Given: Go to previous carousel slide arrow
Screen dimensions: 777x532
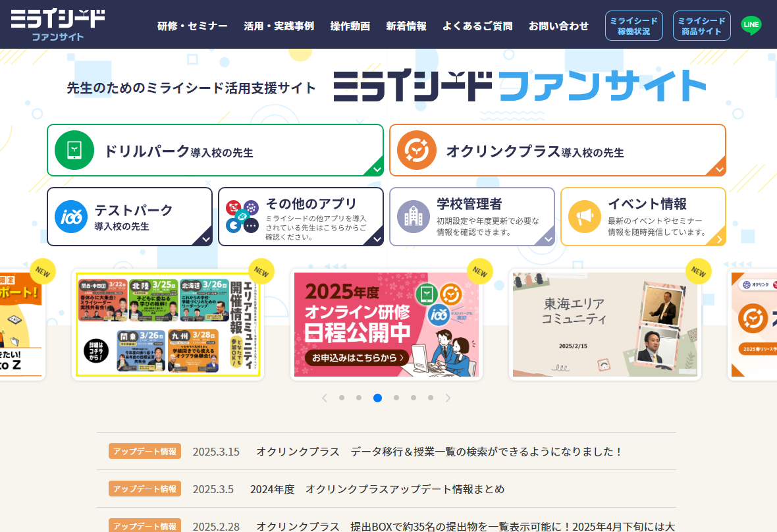Looking at the screenshot, I should [x=325, y=398].
